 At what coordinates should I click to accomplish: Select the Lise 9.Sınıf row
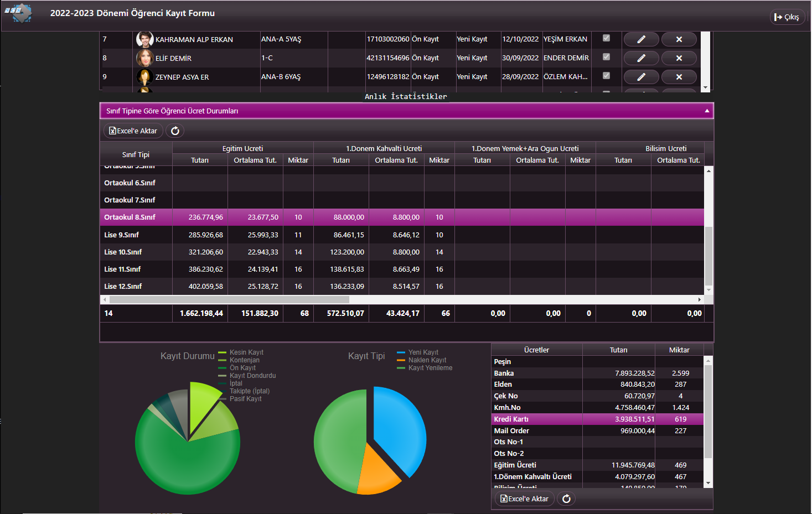[402, 235]
